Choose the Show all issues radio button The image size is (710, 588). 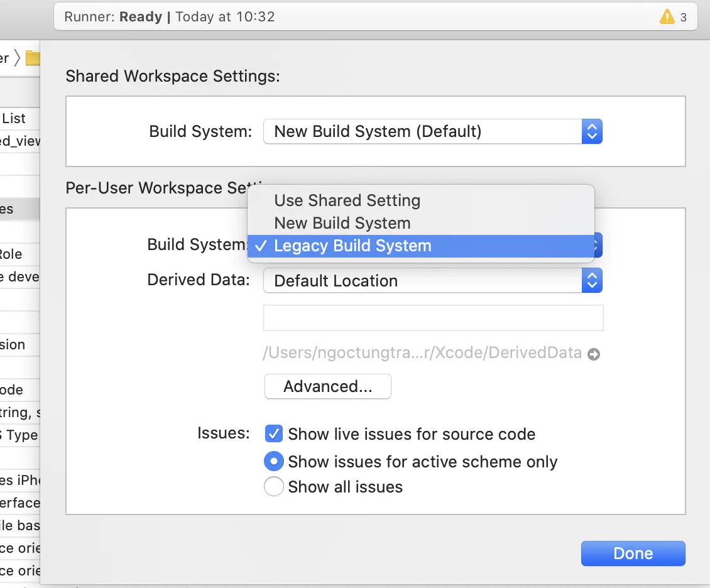coord(273,487)
